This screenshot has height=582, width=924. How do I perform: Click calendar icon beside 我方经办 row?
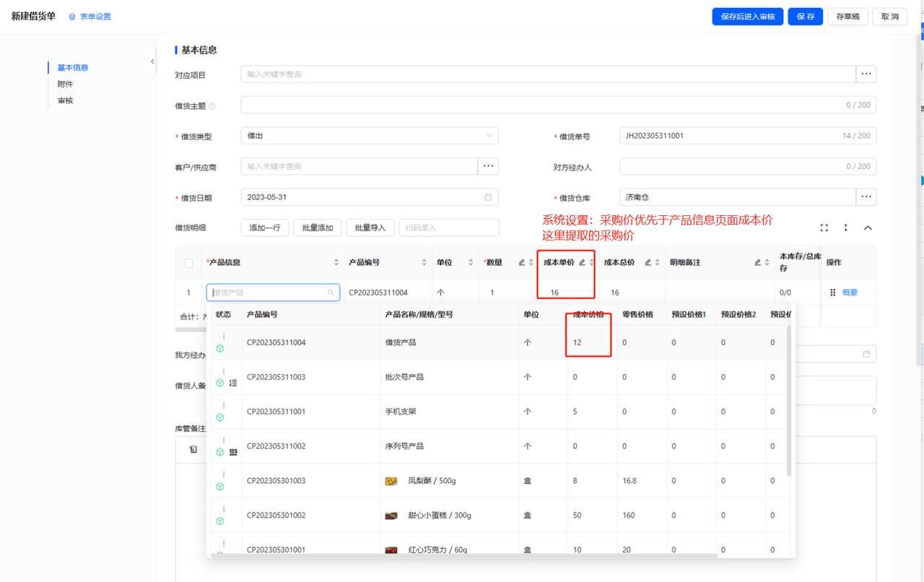coord(866,354)
